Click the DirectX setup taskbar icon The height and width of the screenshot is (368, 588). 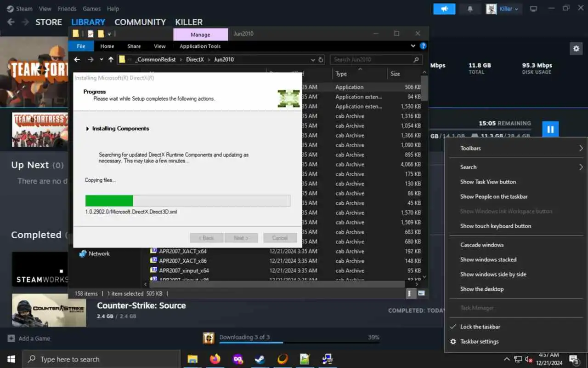click(328, 359)
